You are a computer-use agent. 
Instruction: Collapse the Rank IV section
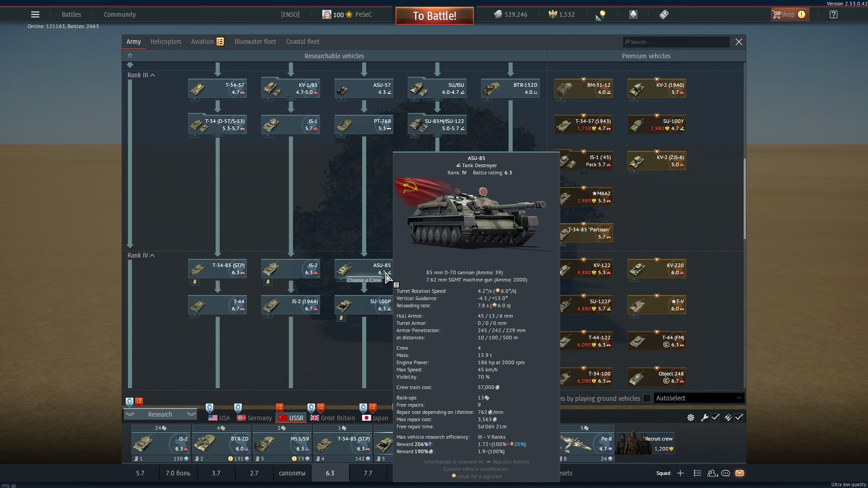pyautogui.click(x=152, y=255)
